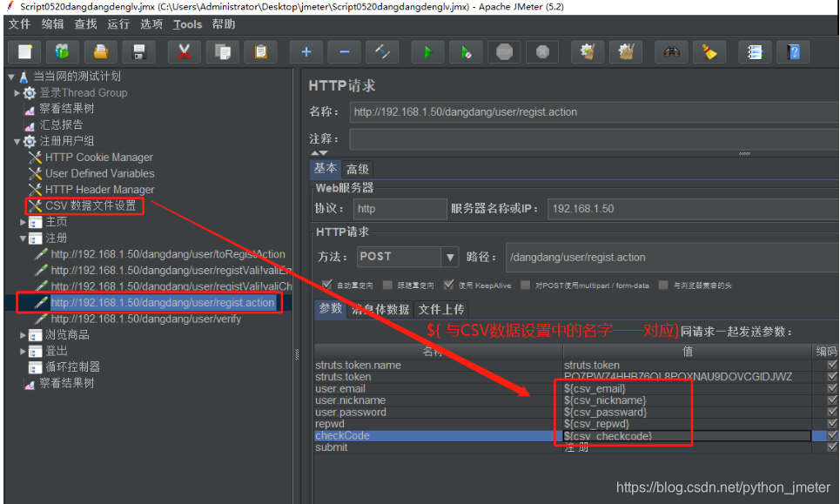Image resolution: width=840 pixels, height=504 pixels.
Task: Toggle encode checkbox for submit row
Action: pyautogui.click(x=832, y=447)
